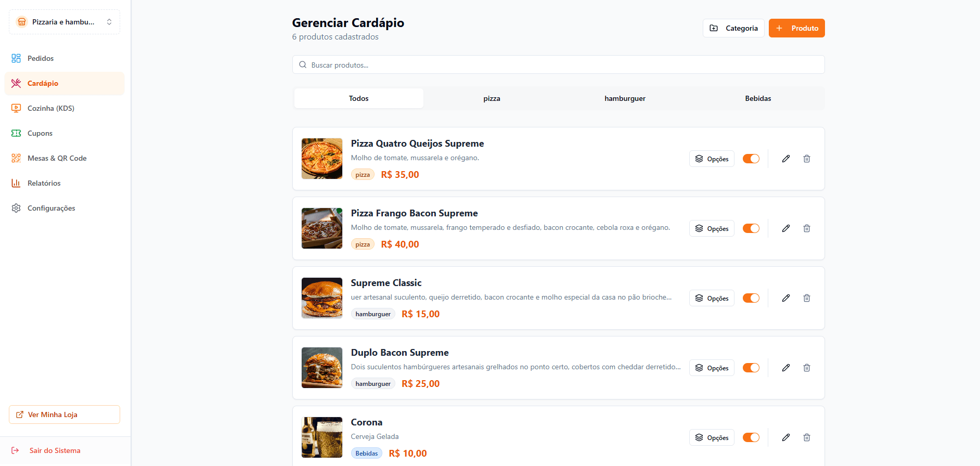
Task: Disable the Supreme Classic product switch
Action: tap(751, 298)
